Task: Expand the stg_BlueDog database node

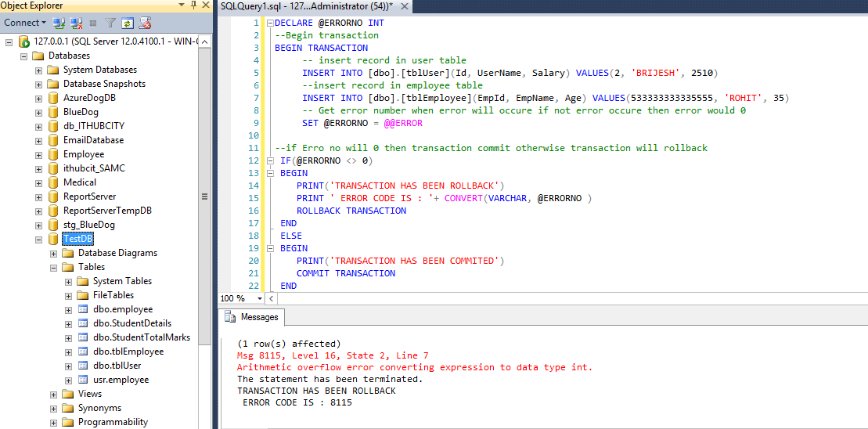Action: [38, 225]
